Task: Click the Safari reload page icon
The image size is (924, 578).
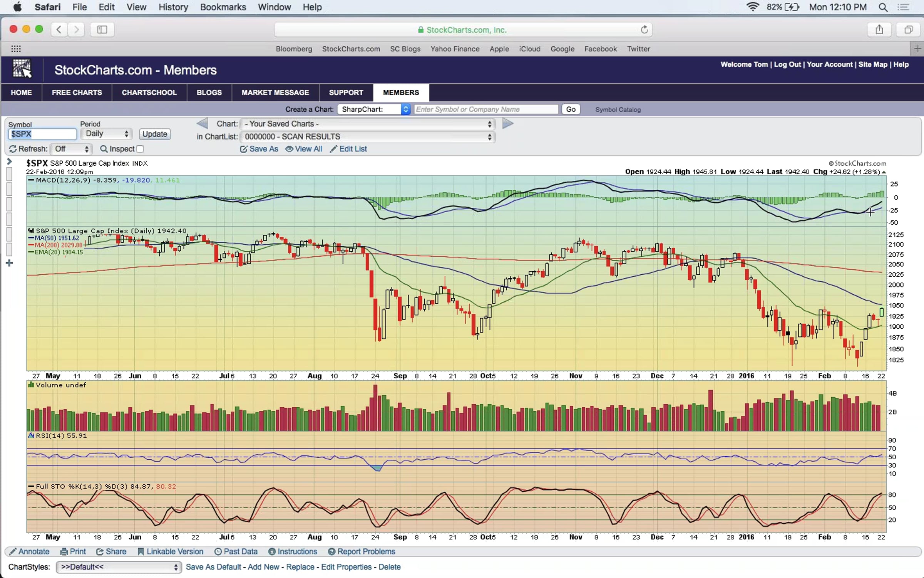Action: (x=644, y=30)
